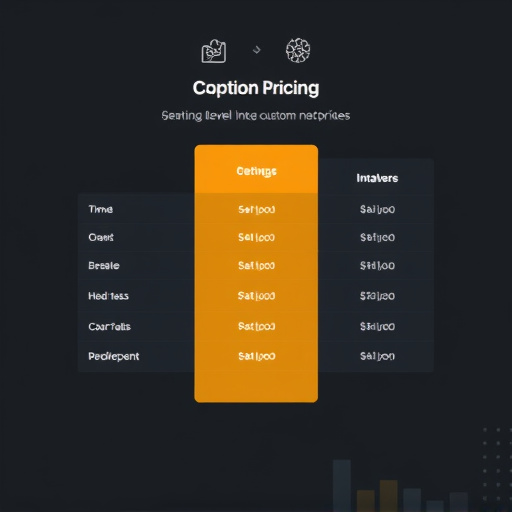Click the round brain-like icon at top
The height and width of the screenshot is (512, 512).
pos(298,50)
